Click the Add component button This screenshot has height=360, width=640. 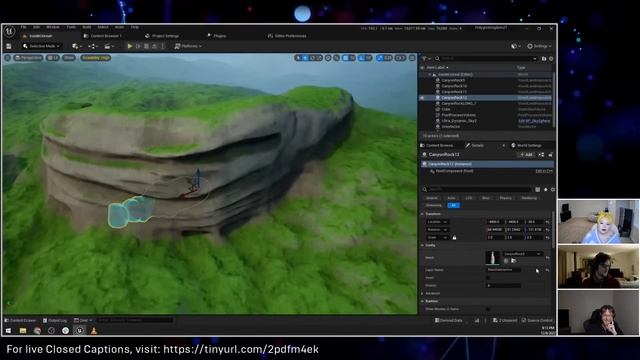526,155
